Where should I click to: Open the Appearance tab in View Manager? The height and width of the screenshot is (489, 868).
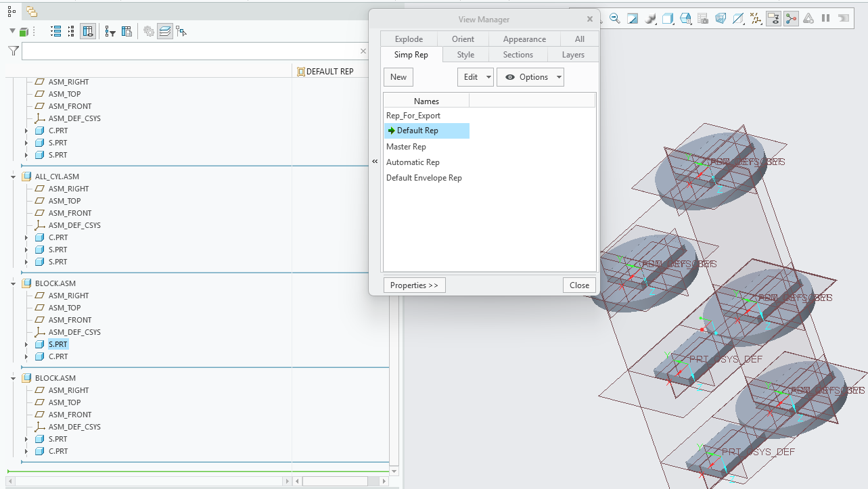524,39
